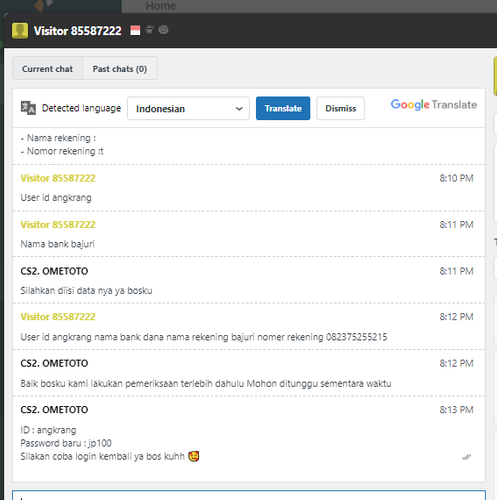Click message containing nomer rekening 082375255215
The width and height of the screenshot is (497, 500).
204,337
